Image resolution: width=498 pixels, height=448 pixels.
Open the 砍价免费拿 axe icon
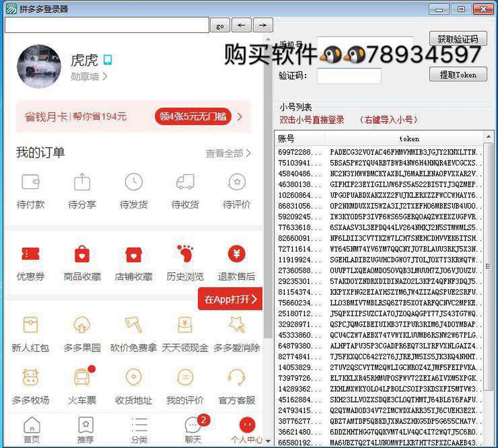tap(134, 325)
